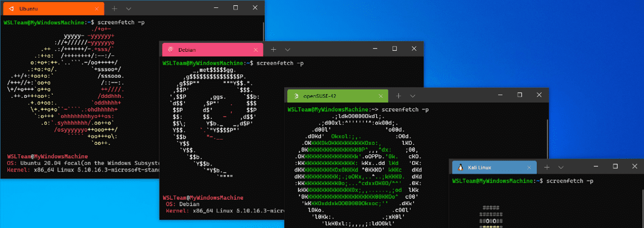Add new tab in Kali Linux window
The height and width of the screenshot is (228, 644).
pyautogui.click(x=546, y=167)
